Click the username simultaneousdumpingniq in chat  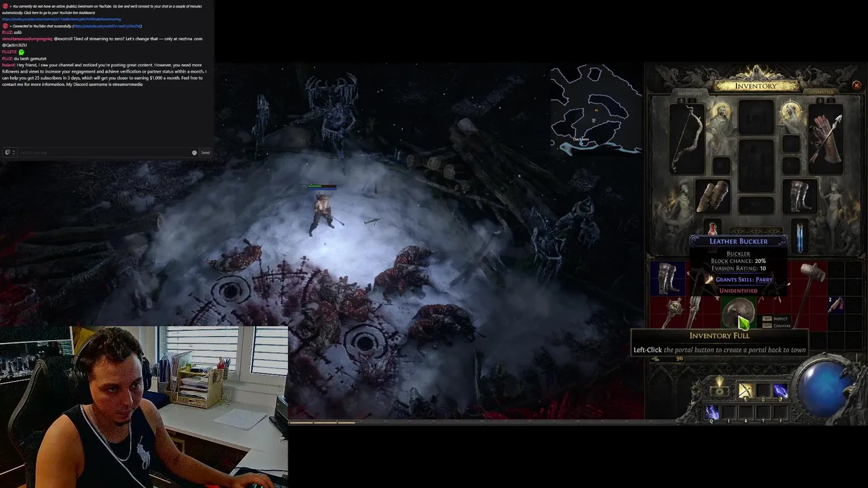tap(27, 39)
